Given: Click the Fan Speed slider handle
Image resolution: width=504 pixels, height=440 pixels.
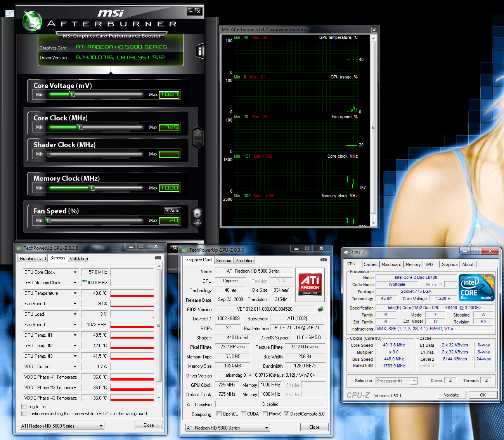Looking at the screenshot, I should (x=48, y=220).
